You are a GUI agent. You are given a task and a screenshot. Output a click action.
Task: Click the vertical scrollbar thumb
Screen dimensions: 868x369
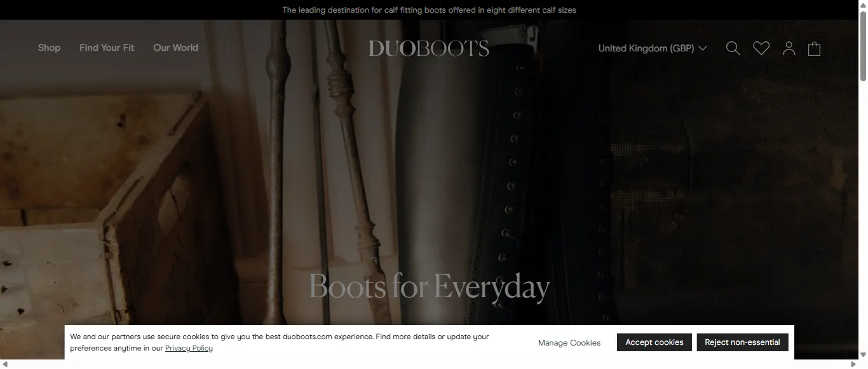pyautogui.click(x=864, y=48)
